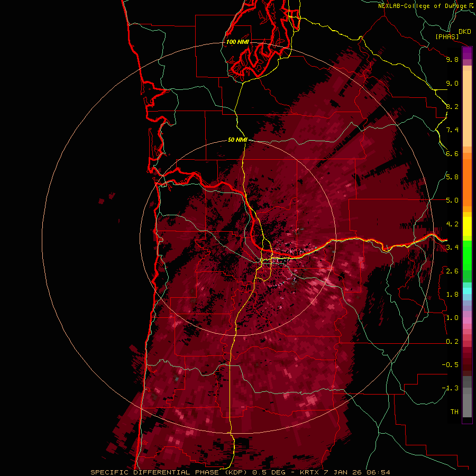Click the -1.3 legend value
Viewport: 476px width, 476px height.
tap(450, 388)
